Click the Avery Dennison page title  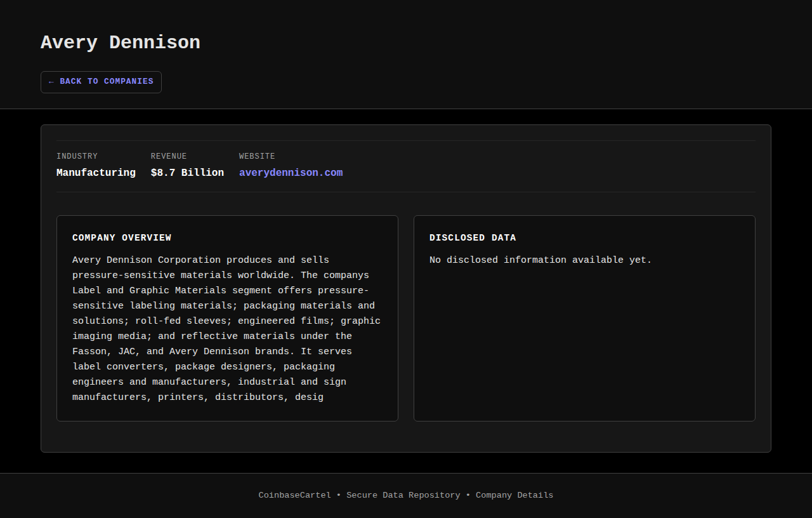point(121,43)
